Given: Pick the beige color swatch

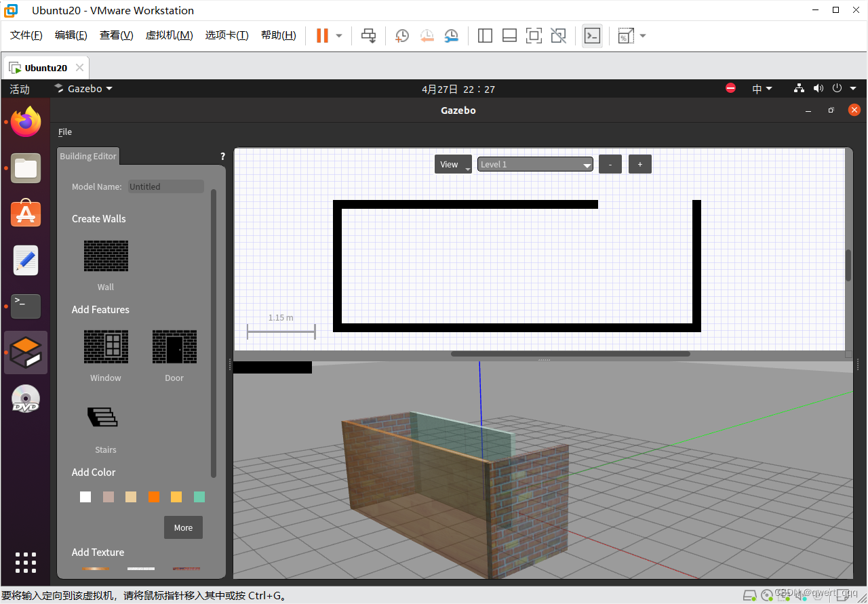Looking at the screenshot, I should coord(131,497).
